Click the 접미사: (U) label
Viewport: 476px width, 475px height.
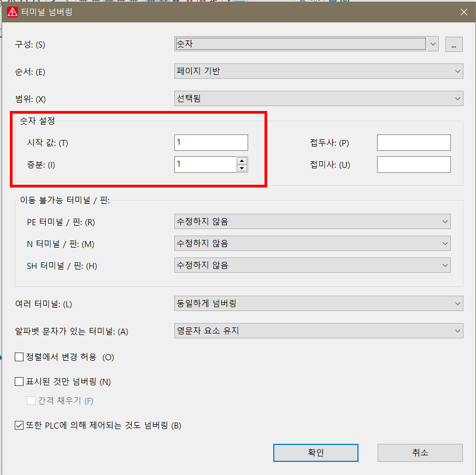[330, 165]
